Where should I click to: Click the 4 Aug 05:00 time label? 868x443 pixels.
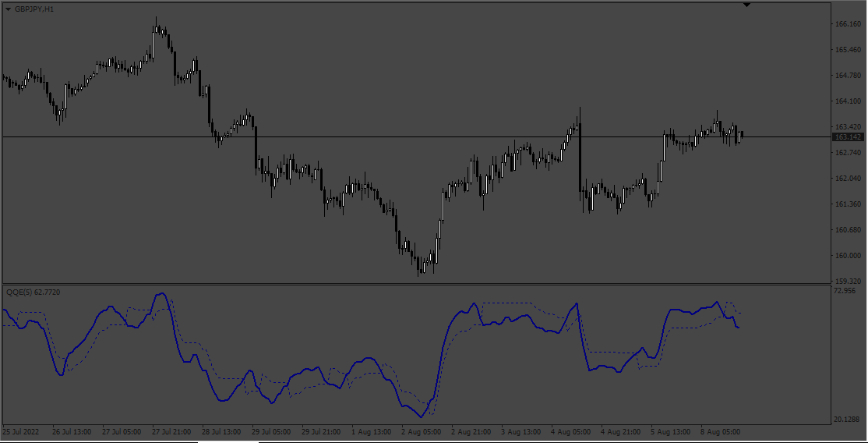point(570,431)
